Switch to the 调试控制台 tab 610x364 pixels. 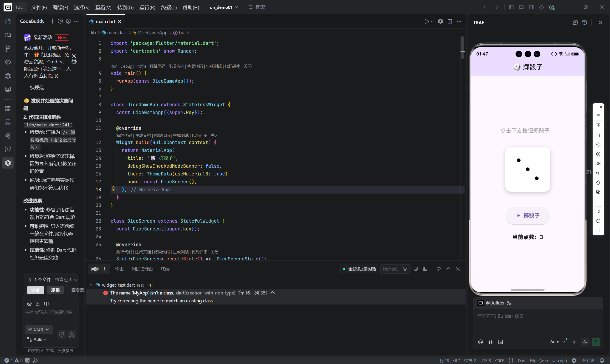click(x=142, y=269)
